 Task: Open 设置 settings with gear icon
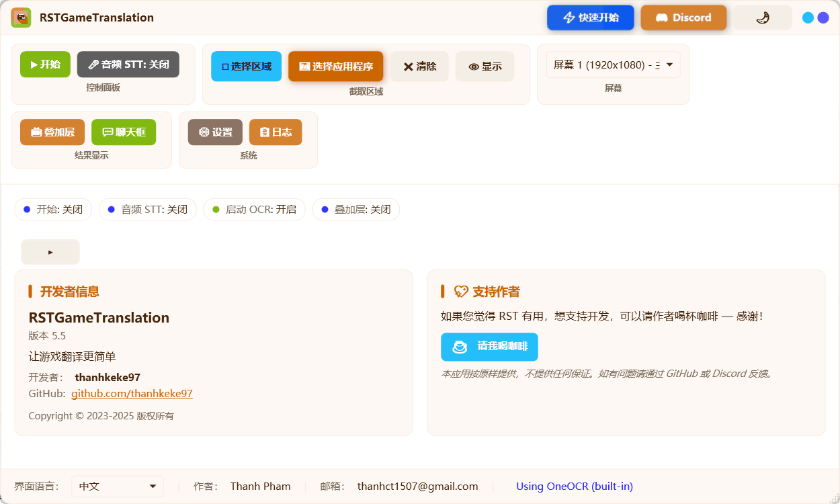tap(215, 132)
